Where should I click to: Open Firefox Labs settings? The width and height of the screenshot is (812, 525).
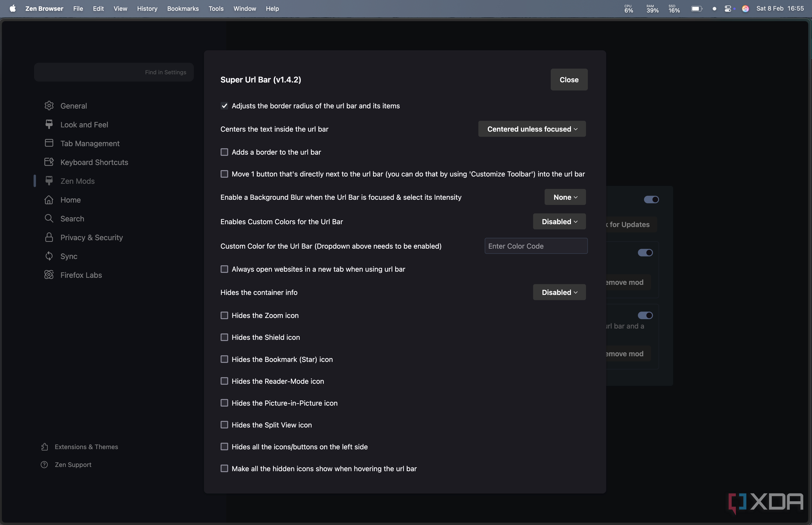tap(81, 275)
